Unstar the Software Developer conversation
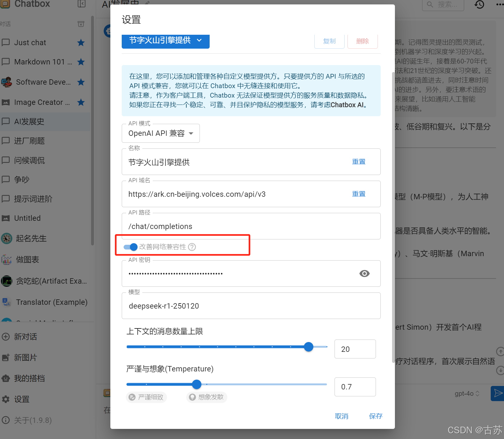The height and width of the screenshot is (439, 504). click(81, 82)
